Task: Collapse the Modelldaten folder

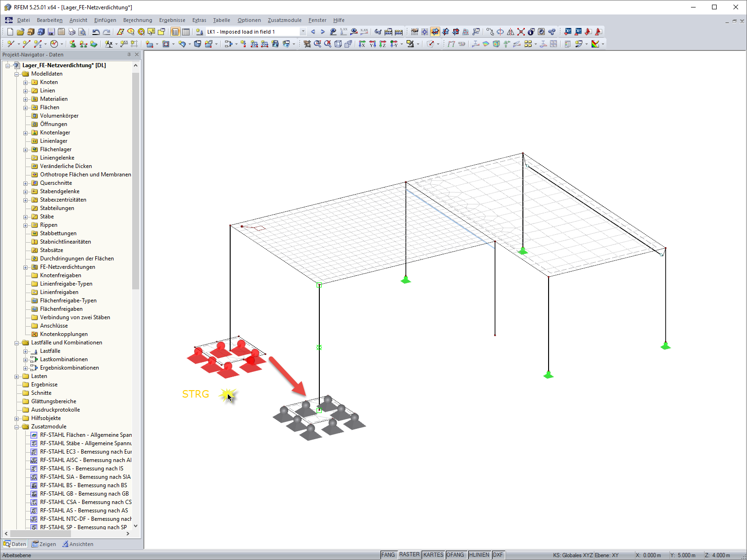Action: click(x=17, y=74)
